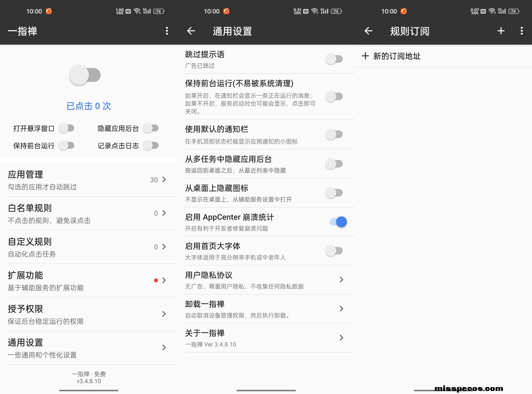Toggle 使用默认的通知栏 switch
Image resolution: width=532 pixels, height=394 pixels.
[334, 135]
